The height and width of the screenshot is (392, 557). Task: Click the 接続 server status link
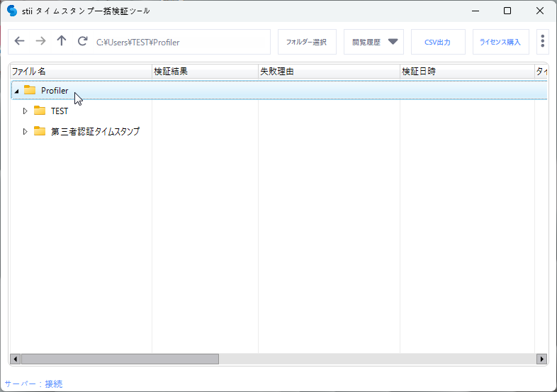pyautogui.click(x=54, y=384)
